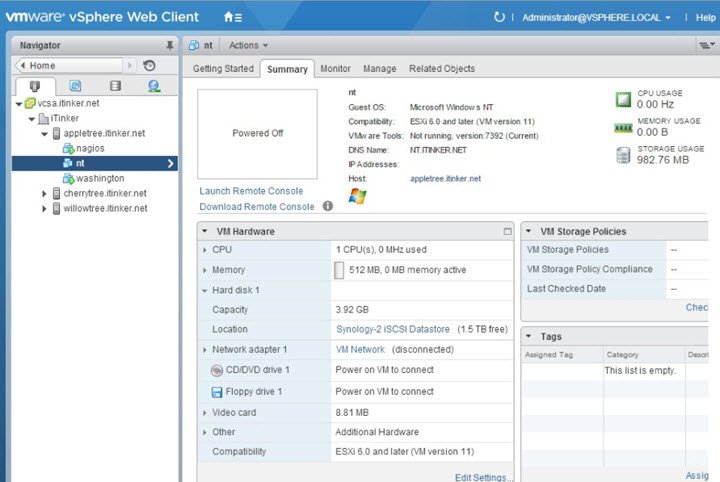Click the memory usage bar indicator
This screenshot has height=482, width=720.
339,270
